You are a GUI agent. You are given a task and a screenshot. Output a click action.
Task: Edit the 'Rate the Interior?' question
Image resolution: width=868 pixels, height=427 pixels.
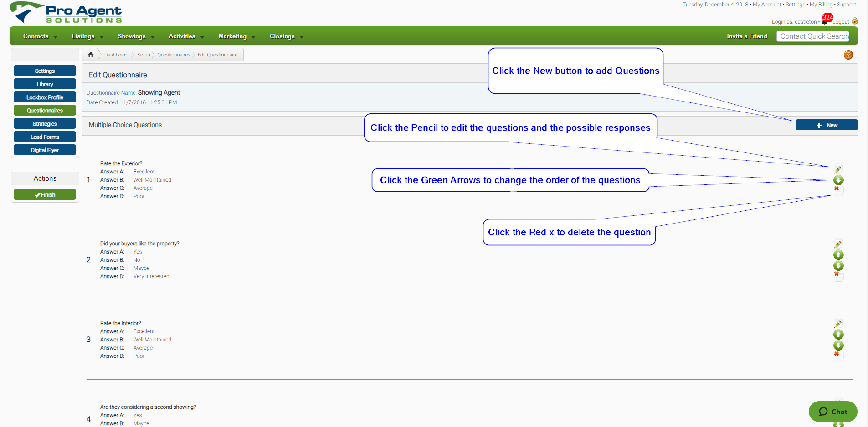click(838, 324)
